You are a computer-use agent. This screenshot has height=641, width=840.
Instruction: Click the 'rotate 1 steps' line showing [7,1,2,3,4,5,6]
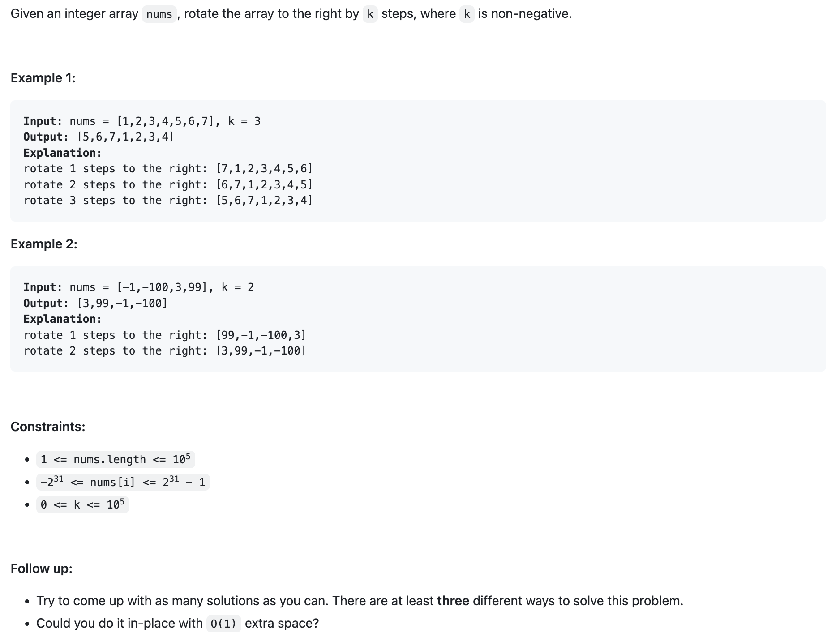pyautogui.click(x=168, y=169)
